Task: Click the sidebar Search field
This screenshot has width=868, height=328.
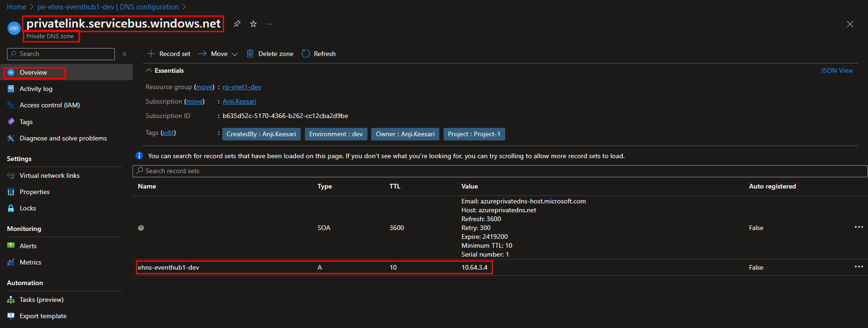Action: pos(61,54)
